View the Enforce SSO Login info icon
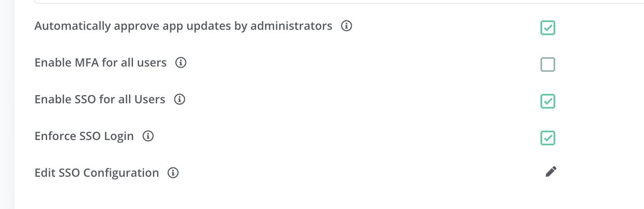644x209 pixels. tap(148, 136)
